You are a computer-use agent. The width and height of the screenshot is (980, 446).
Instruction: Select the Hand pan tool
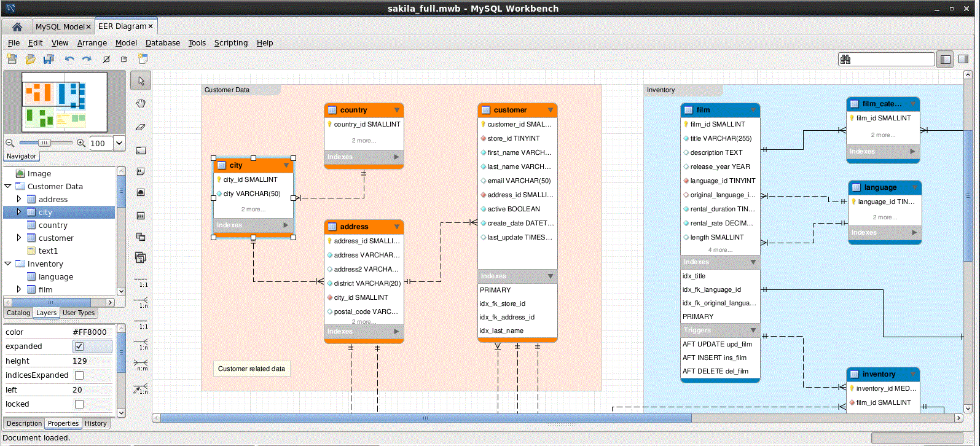[141, 104]
